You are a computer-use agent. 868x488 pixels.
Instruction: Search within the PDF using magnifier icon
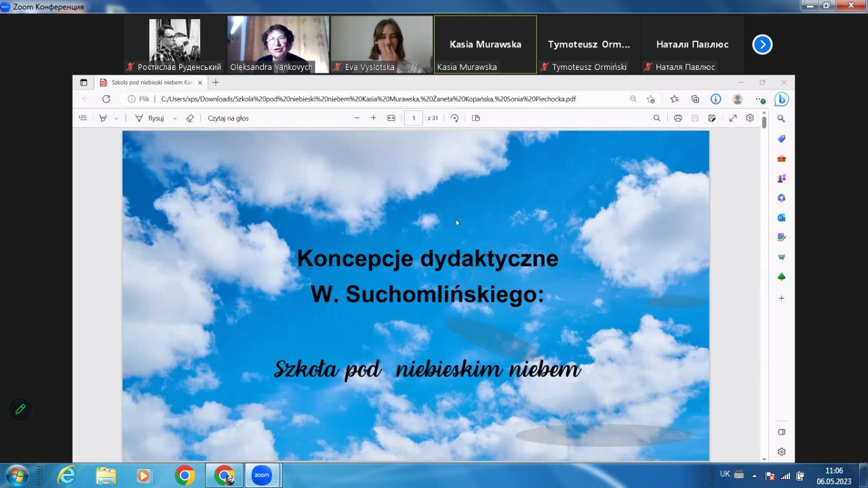(x=656, y=118)
